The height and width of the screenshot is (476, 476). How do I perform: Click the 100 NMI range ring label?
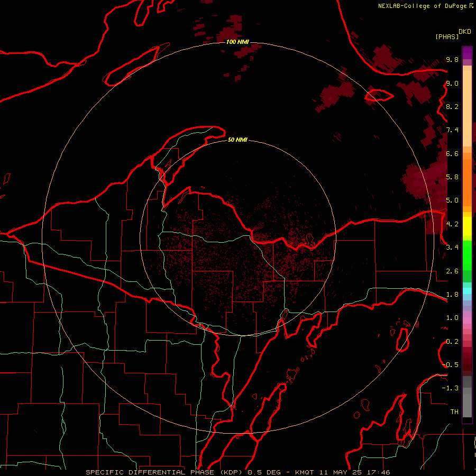[x=237, y=42]
